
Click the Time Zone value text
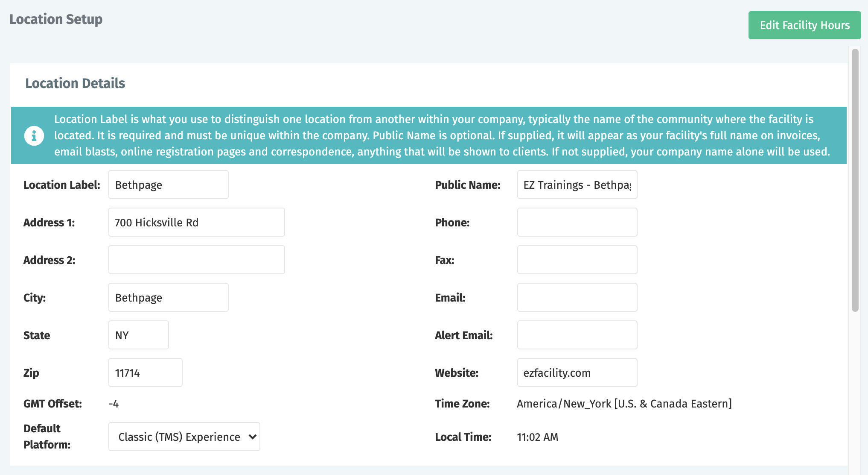click(x=624, y=404)
